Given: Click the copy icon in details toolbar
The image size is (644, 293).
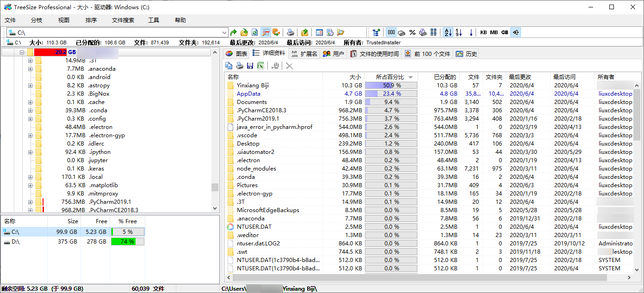Looking at the screenshot, I should pyautogui.click(x=229, y=66).
